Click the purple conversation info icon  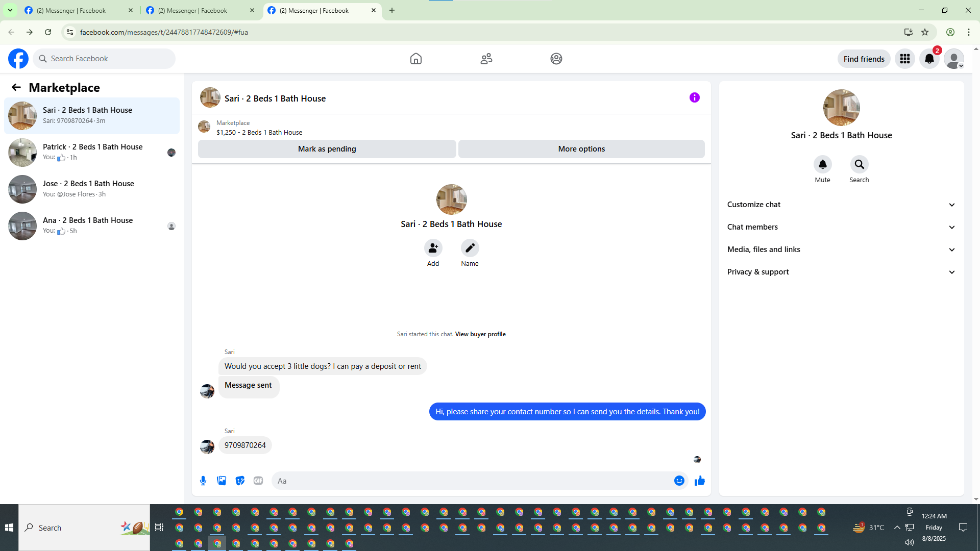pos(694,97)
